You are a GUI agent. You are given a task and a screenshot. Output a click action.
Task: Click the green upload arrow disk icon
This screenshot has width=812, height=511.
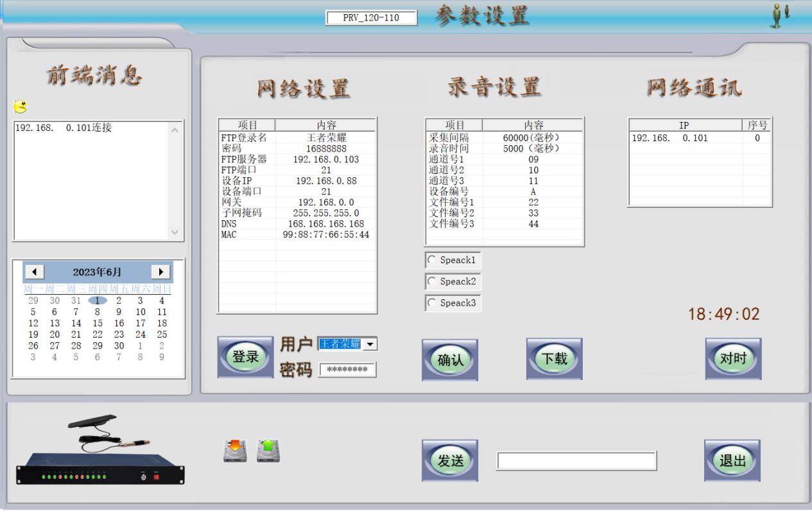[268, 451]
